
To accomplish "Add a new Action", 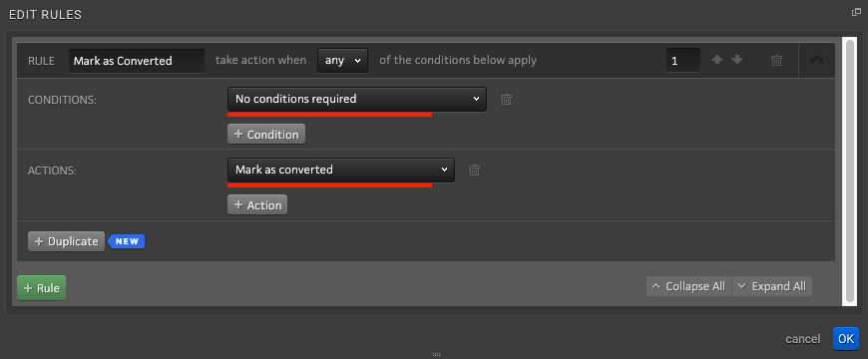I will [257, 204].
